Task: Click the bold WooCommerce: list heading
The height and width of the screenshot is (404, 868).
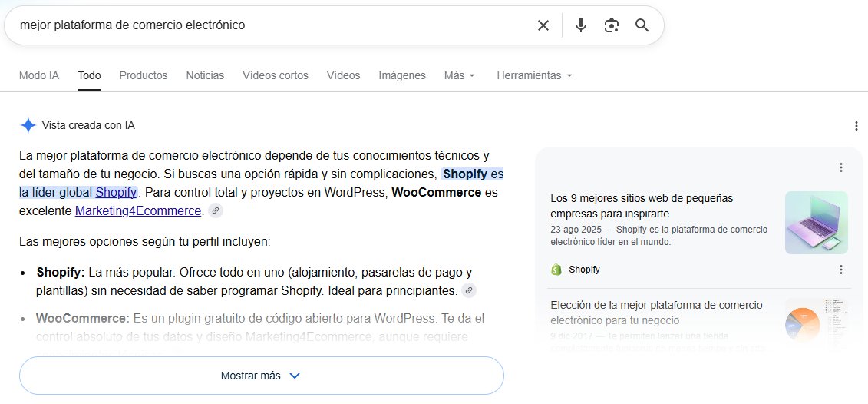Action: coord(82,319)
